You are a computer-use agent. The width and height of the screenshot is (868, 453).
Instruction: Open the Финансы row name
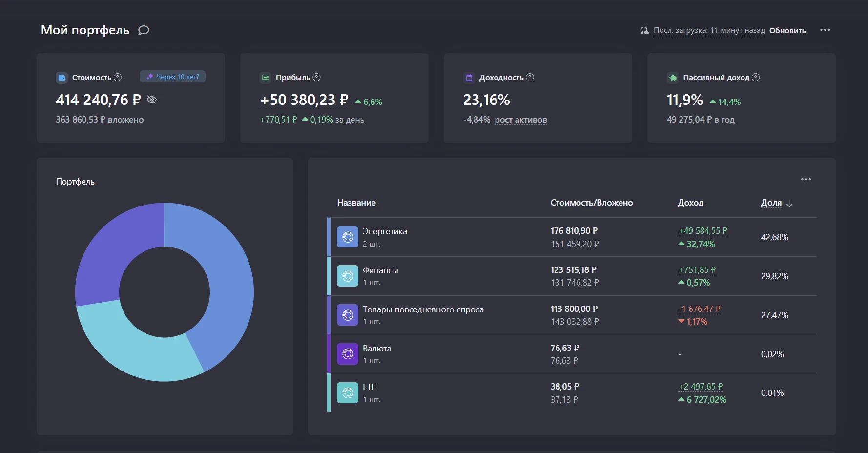point(380,270)
